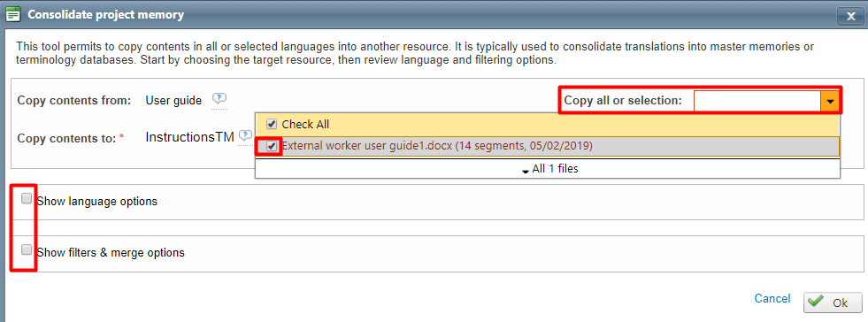Select External worker user guide1.docx list entry
Image resolution: width=868 pixels, height=322 pixels.
point(548,147)
